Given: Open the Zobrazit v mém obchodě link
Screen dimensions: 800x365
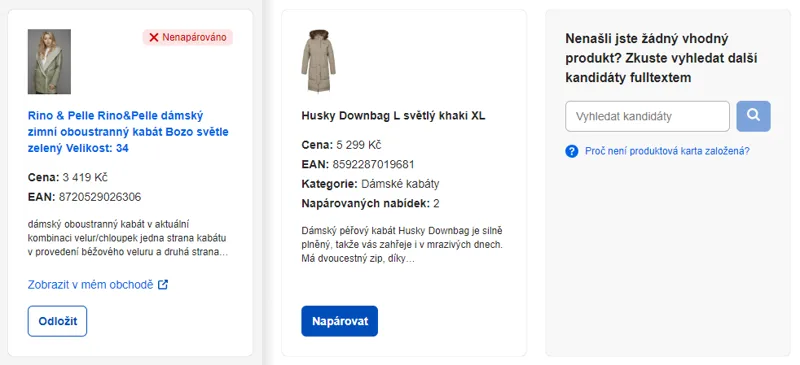Looking at the screenshot, I should pos(90,284).
